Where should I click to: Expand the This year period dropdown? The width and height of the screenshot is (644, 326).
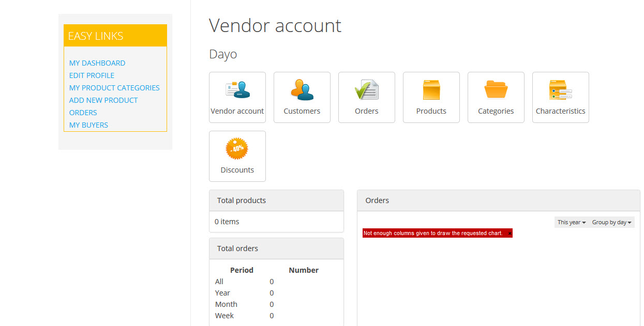(x=572, y=222)
